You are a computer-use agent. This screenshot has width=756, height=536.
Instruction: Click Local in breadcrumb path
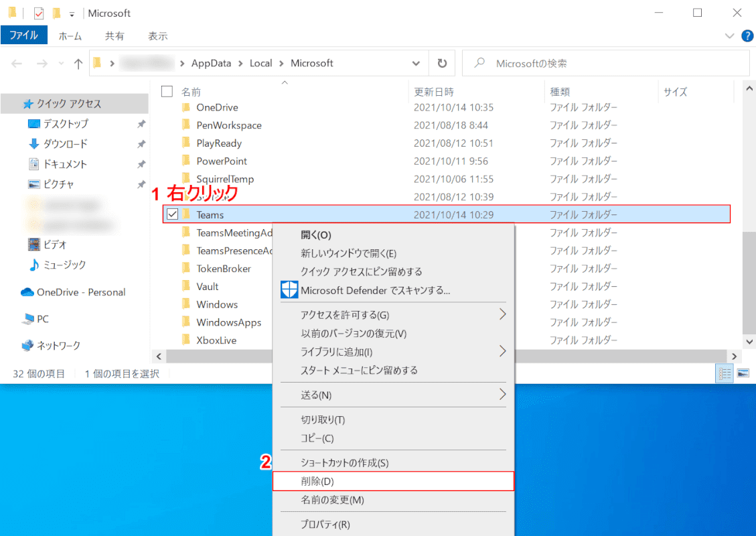pos(261,63)
